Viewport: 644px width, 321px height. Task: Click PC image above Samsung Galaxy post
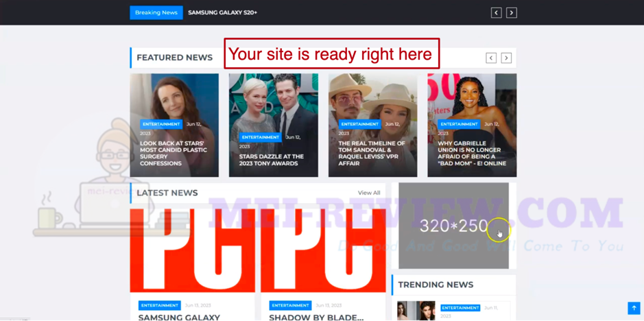(x=192, y=250)
